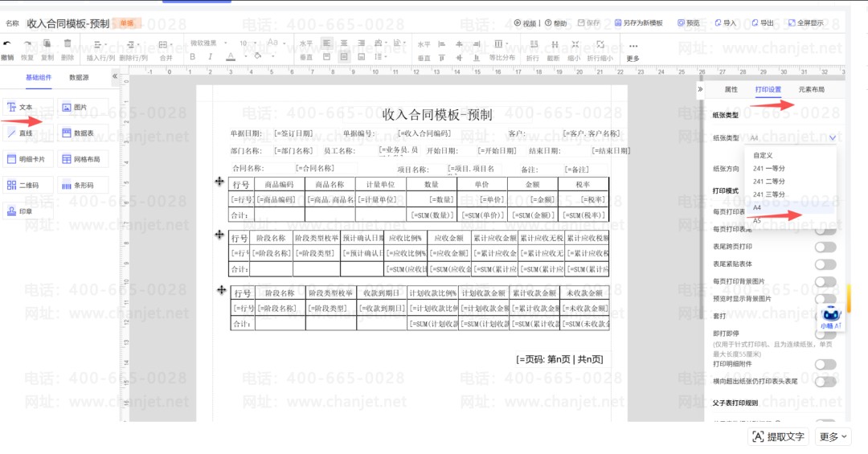Click the 截断 truncate icon
868x454 pixels.
pyautogui.click(x=554, y=44)
